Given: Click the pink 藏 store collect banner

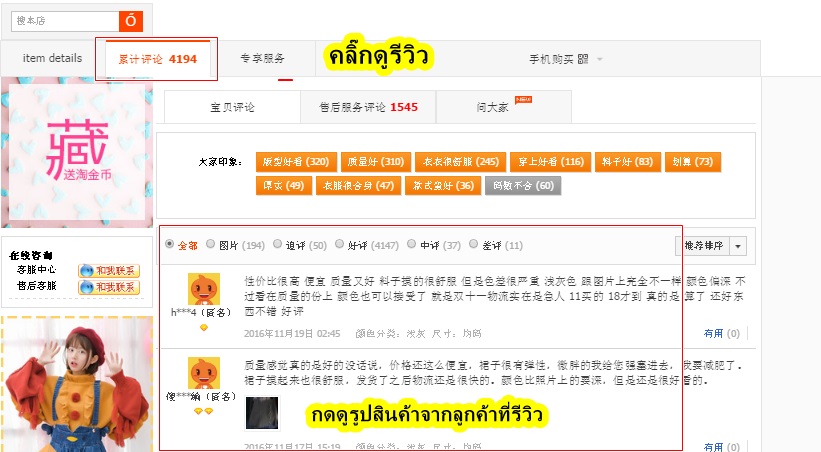Looking at the screenshot, I should pos(77,152).
